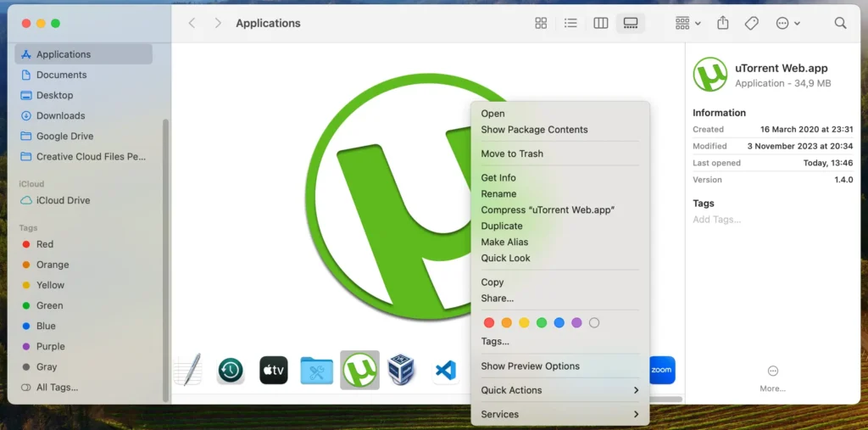
Task: Select the Visual Studio Code thumbnail
Action: point(446,370)
